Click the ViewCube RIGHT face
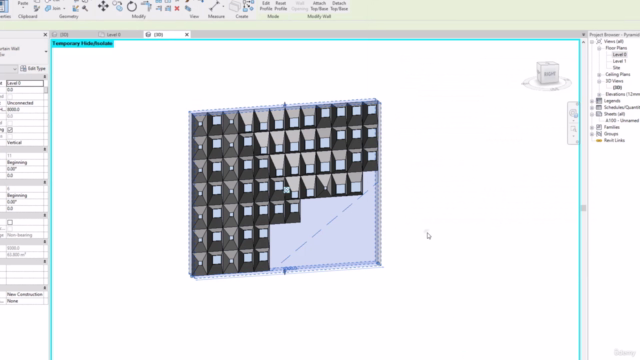The height and width of the screenshot is (360, 640). coord(549,74)
